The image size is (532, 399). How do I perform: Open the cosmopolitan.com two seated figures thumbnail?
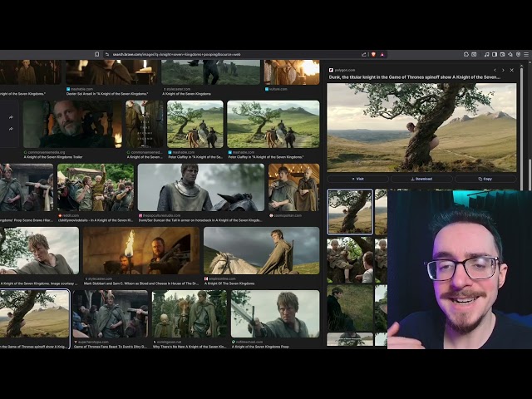coord(293,187)
